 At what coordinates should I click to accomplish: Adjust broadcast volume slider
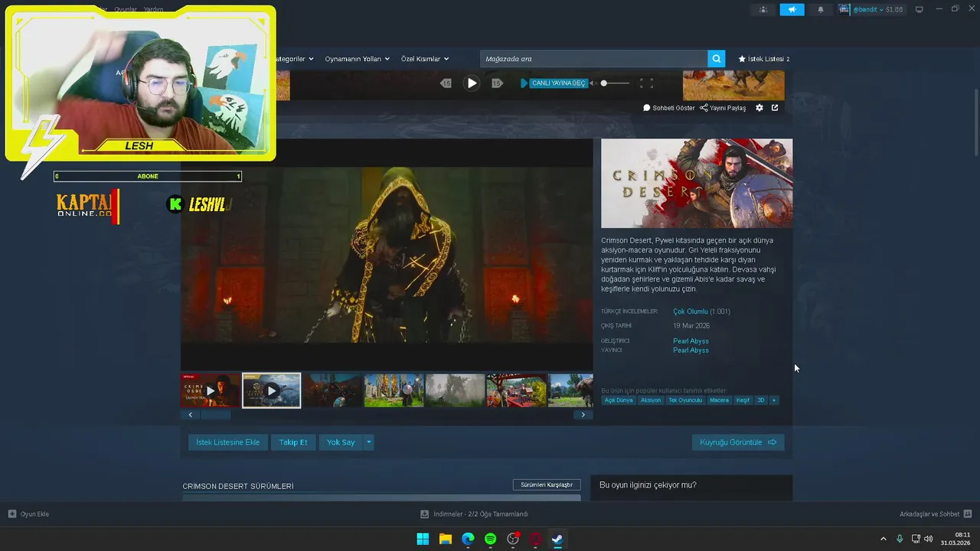pyautogui.click(x=615, y=83)
